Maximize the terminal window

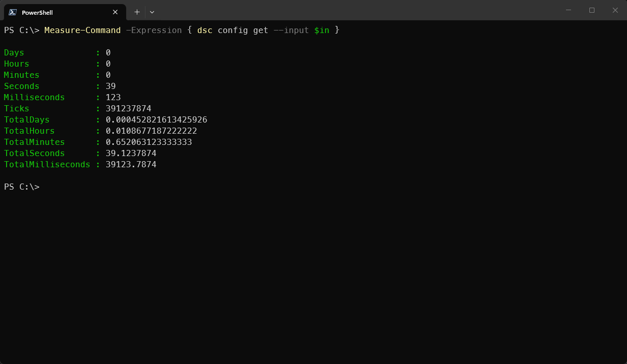pos(592,10)
